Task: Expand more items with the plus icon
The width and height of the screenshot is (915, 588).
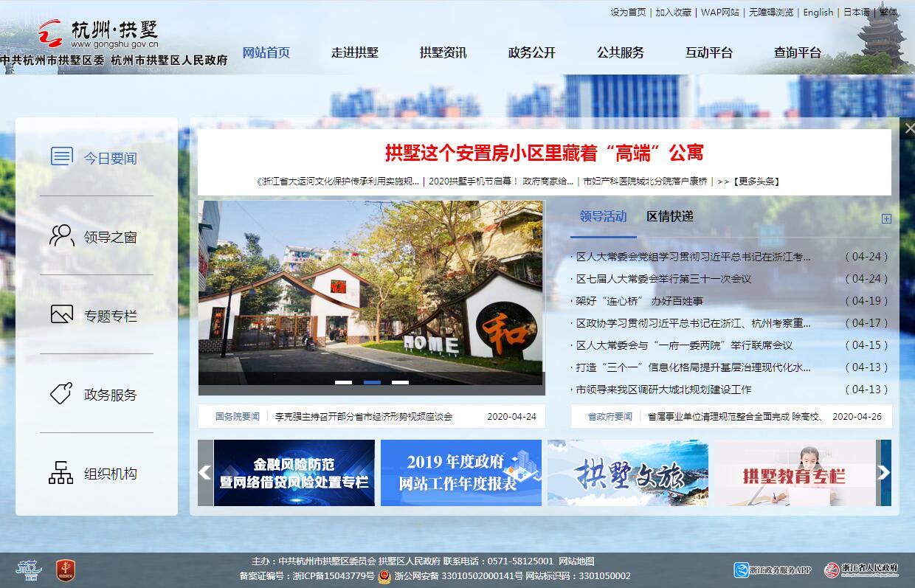Action: click(x=886, y=218)
